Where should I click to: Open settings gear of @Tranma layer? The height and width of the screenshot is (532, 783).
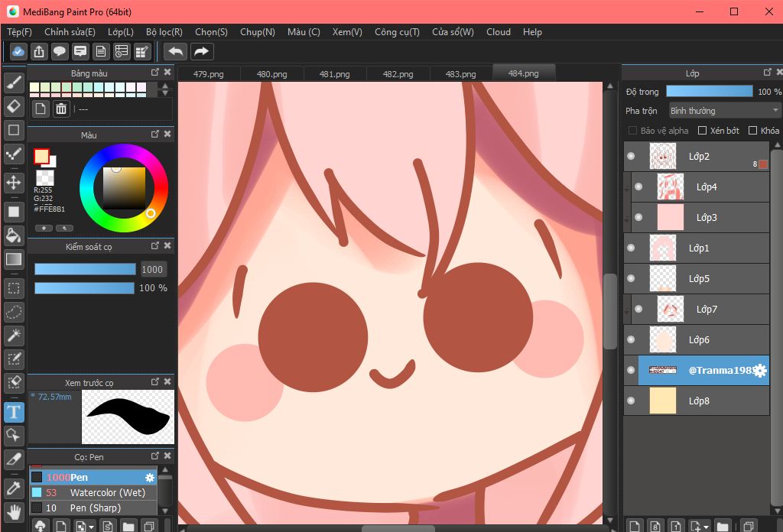[759, 370]
